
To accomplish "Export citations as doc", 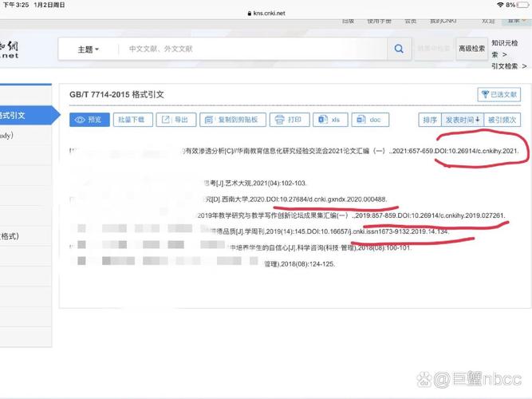I will coord(370,120).
